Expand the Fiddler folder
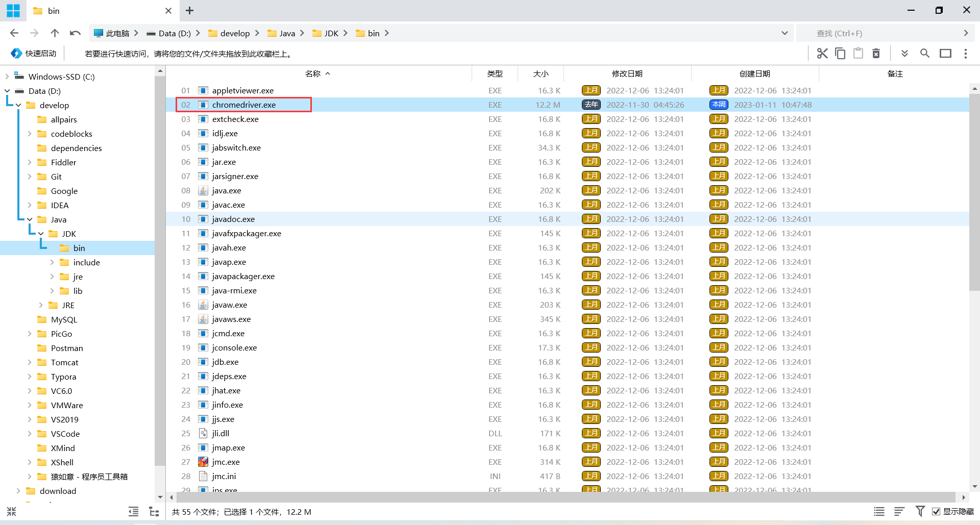The image size is (980, 525). tap(30, 162)
